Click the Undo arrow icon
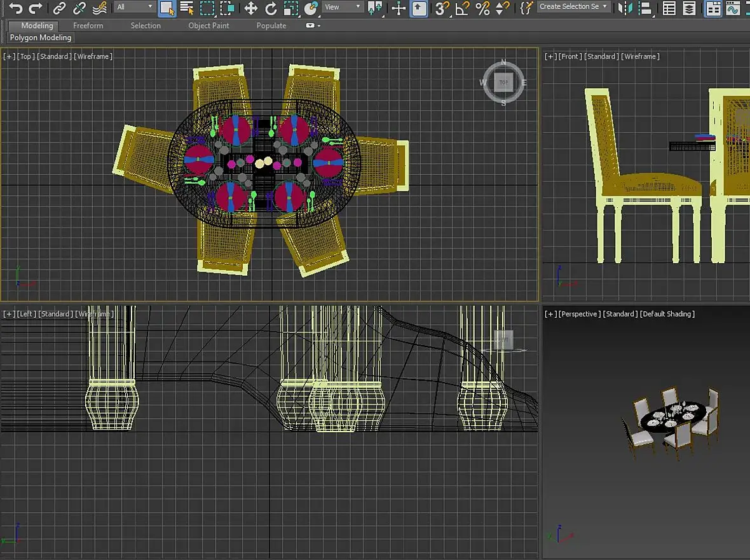Viewport: 750px width, 560px height. [x=16, y=8]
